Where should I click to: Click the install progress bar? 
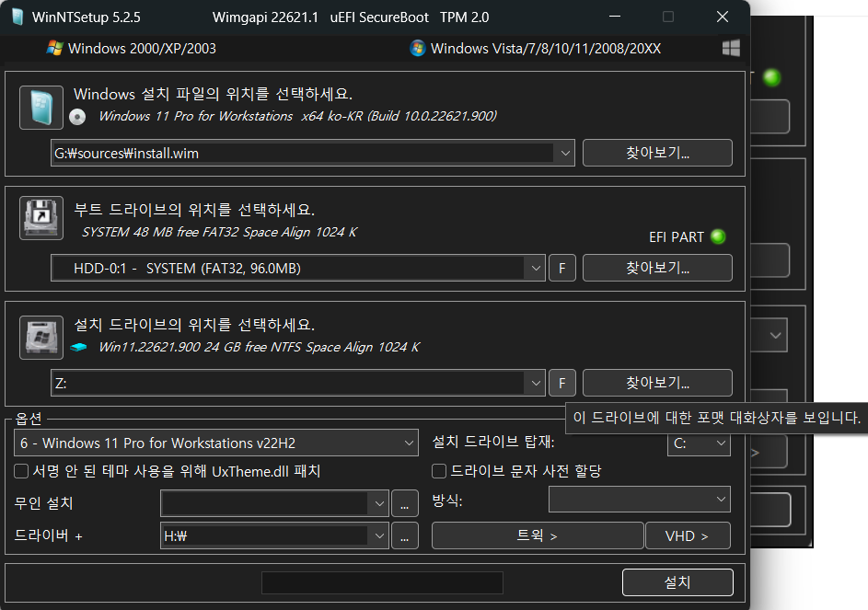pos(382,583)
